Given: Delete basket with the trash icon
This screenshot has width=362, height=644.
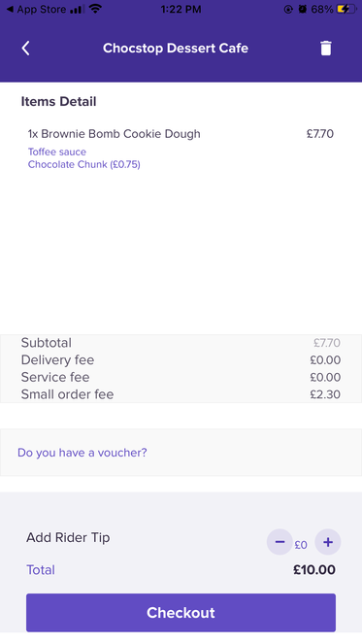Looking at the screenshot, I should click(325, 48).
